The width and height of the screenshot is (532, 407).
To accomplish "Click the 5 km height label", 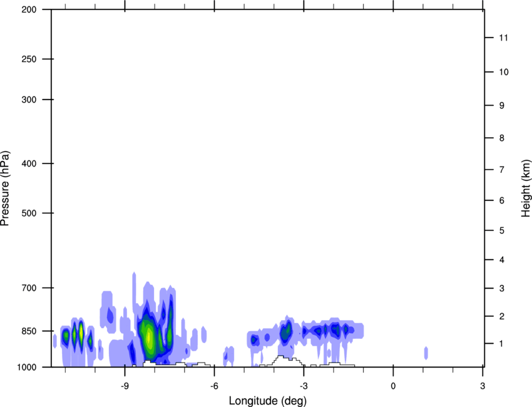I will tap(502, 231).
